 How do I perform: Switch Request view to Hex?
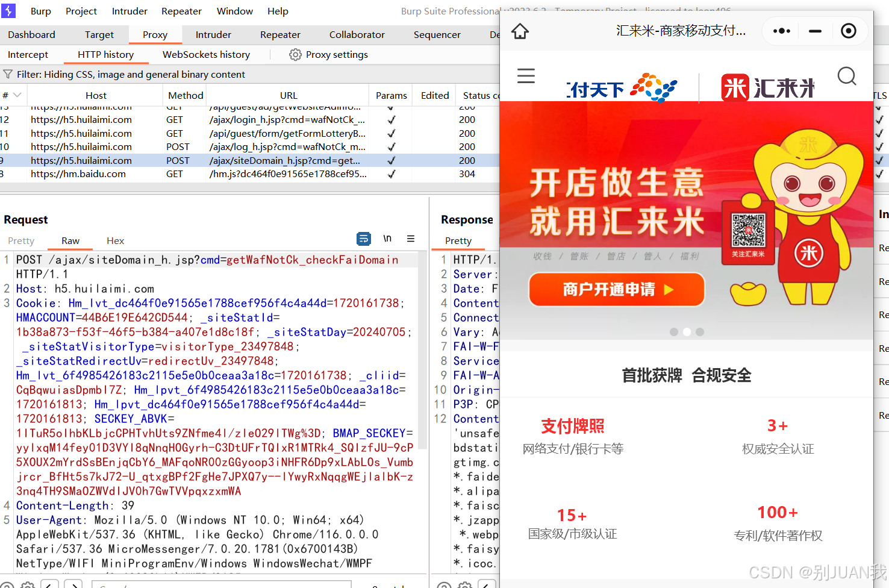[x=115, y=240]
